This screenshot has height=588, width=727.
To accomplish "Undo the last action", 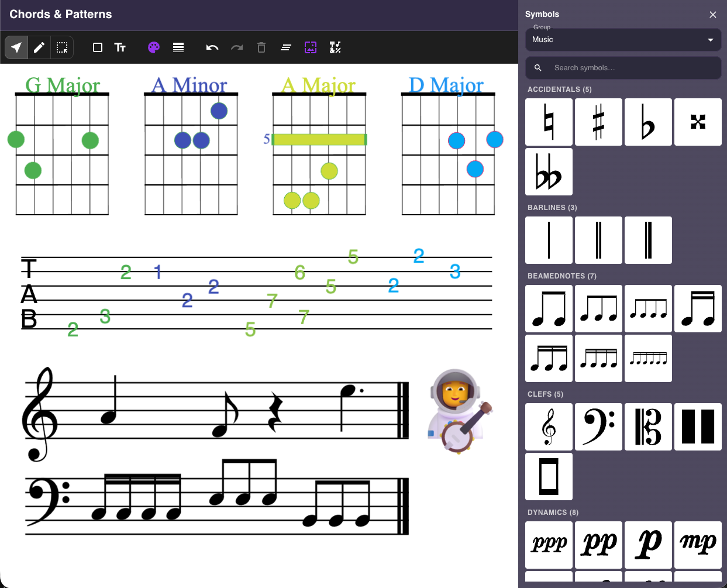I will point(212,47).
